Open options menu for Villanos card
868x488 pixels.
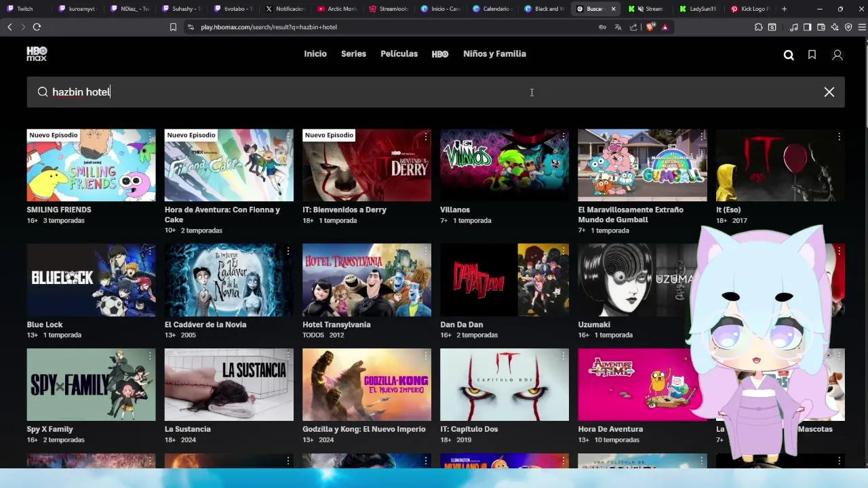563,137
